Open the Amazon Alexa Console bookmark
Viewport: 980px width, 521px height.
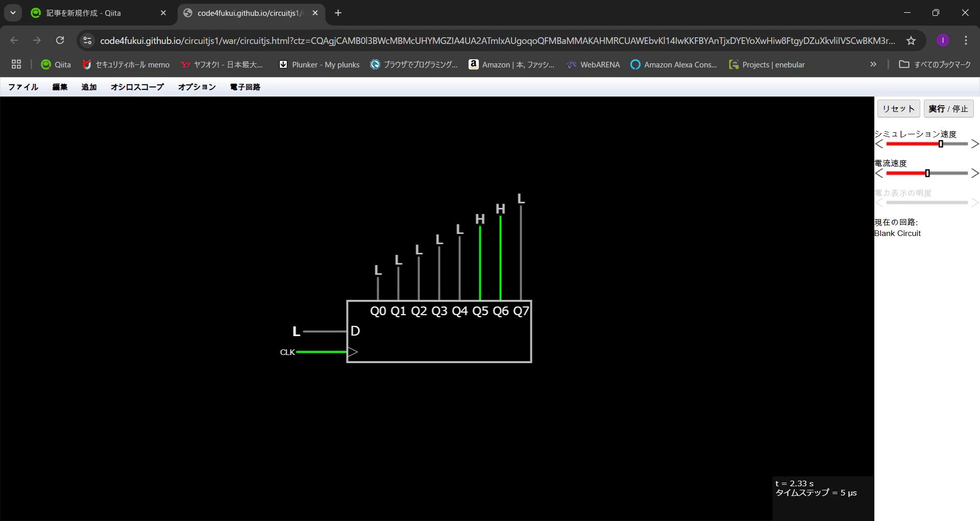(674, 64)
